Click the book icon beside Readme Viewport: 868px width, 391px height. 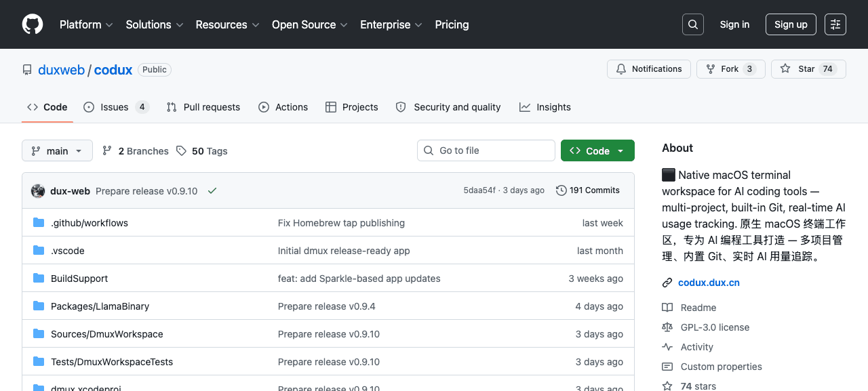click(x=667, y=308)
